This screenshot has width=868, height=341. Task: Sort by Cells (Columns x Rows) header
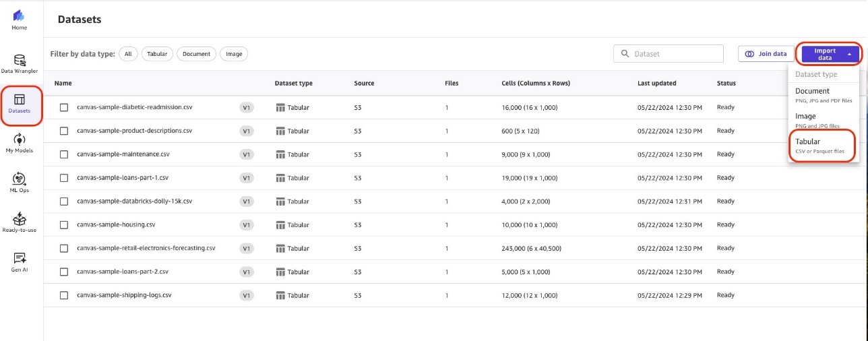pos(536,84)
